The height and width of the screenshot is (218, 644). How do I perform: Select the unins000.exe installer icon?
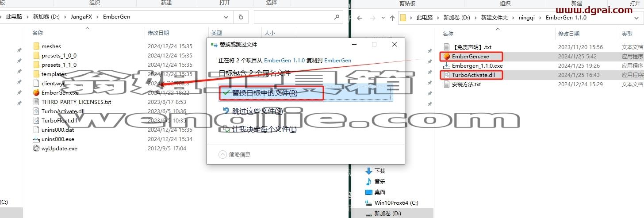(36, 139)
